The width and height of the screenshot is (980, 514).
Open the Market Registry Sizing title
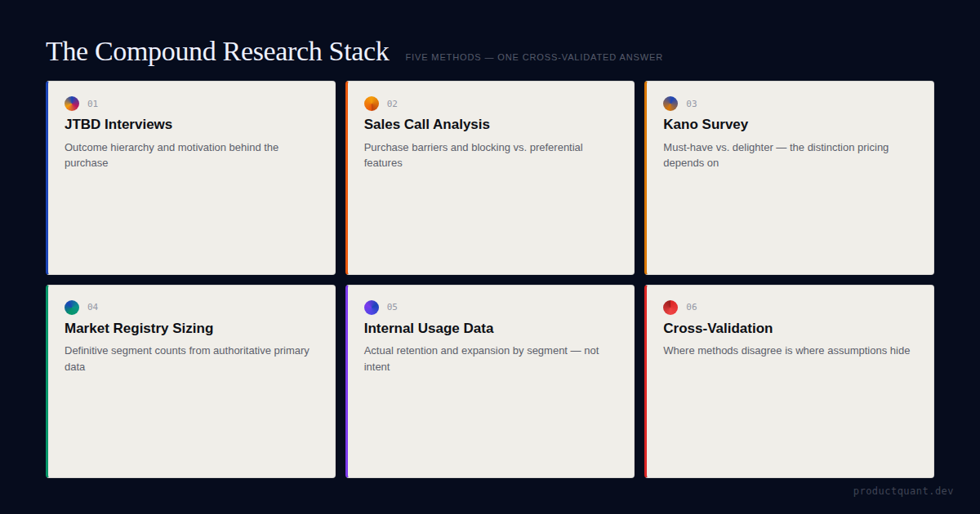click(x=139, y=329)
